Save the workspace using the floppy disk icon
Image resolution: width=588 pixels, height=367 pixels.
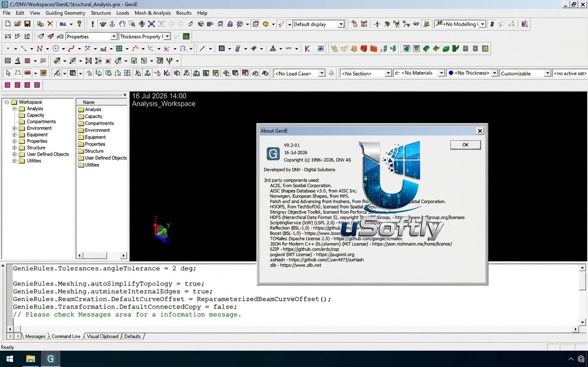tap(27, 24)
